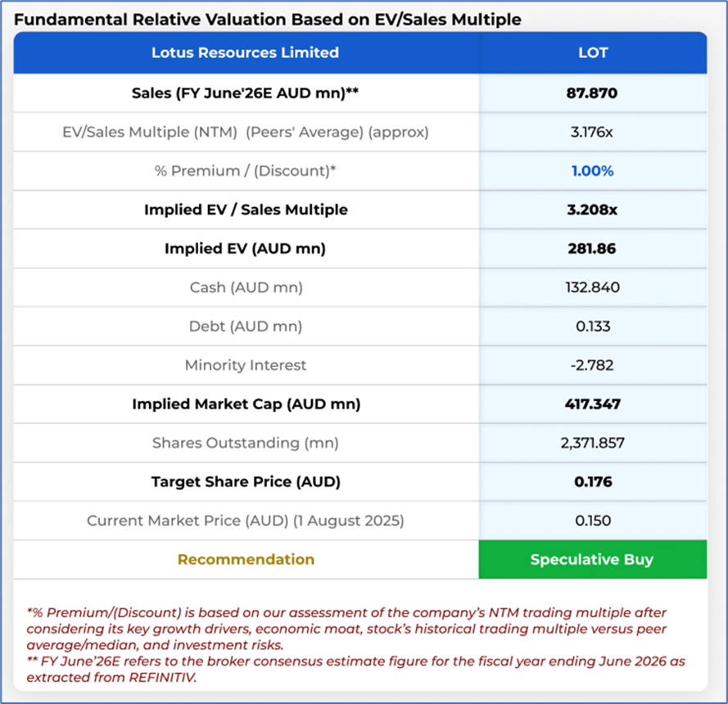Image resolution: width=728 pixels, height=704 pixels.
Task: Select the peers' average value 3.176x
Action: (x=592, y=132)
